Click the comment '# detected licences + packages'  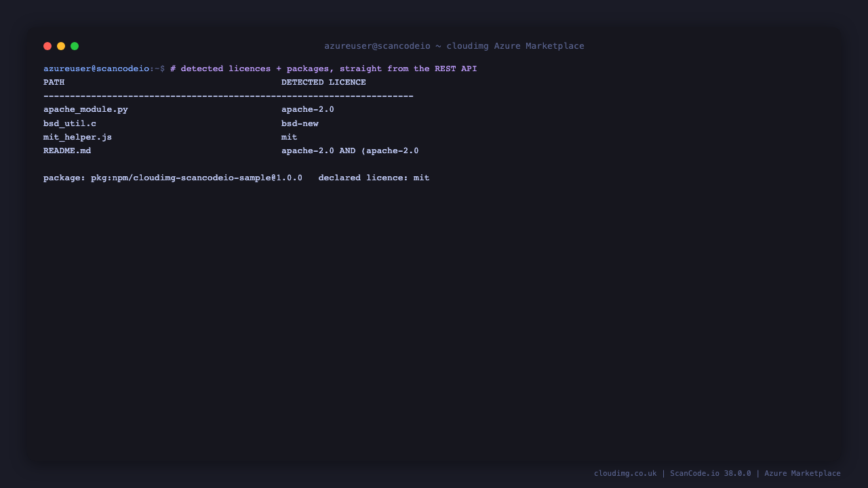250,68
